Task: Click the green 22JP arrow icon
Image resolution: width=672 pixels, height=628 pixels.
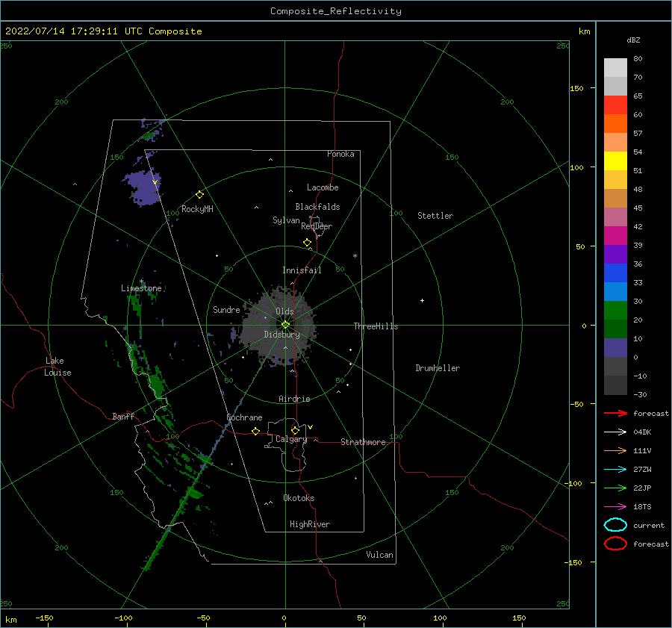Action: click(615, 488)
